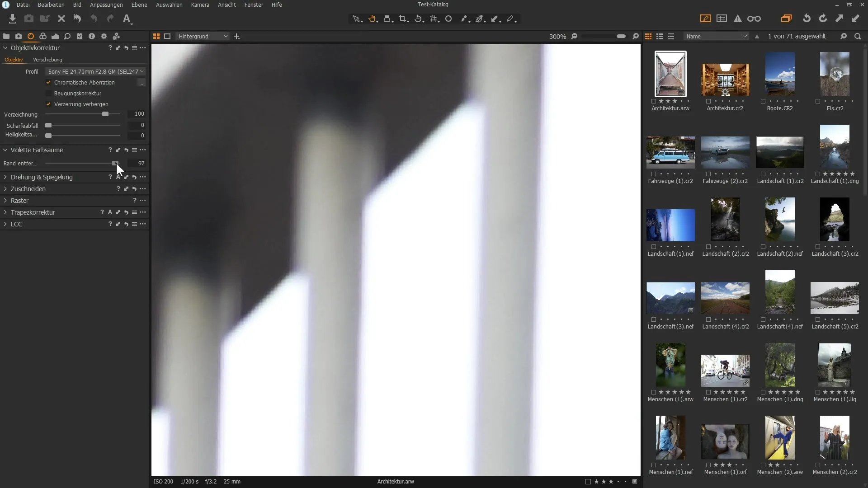This screenshot has width=868, height=488.
Task: Toggle the Chromatische Aberration checkbox
Action: click(x=48, y=82)
